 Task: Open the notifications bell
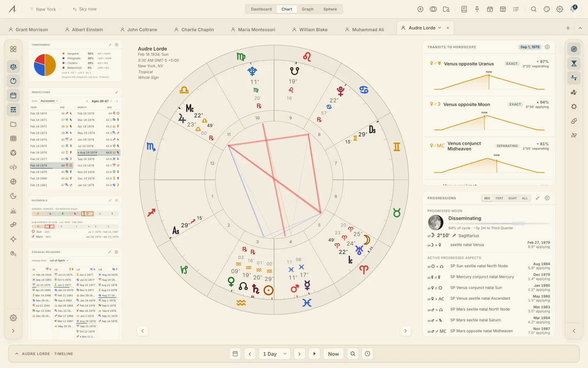click(x=573, y=9)
